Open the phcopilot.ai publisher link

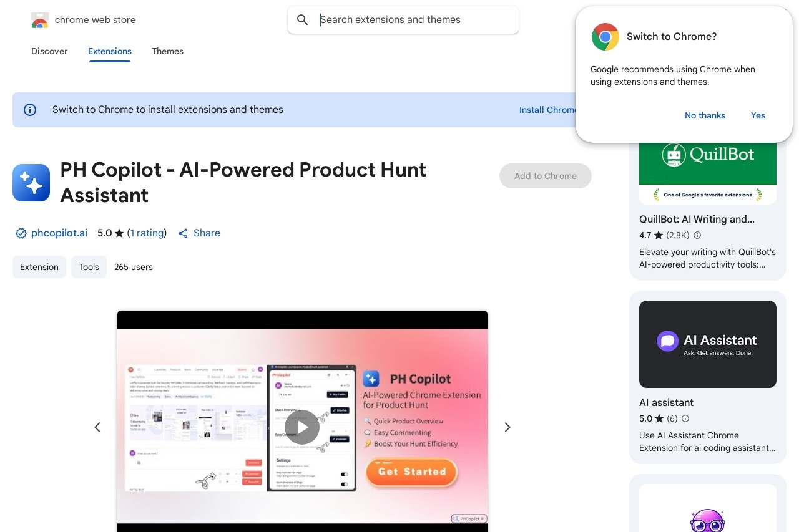tap(59, 233)
